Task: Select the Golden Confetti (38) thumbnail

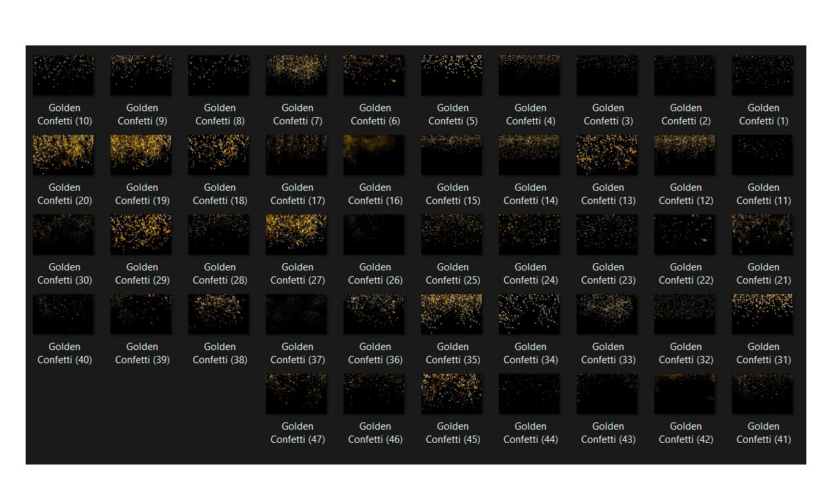Action: (219, 314)
